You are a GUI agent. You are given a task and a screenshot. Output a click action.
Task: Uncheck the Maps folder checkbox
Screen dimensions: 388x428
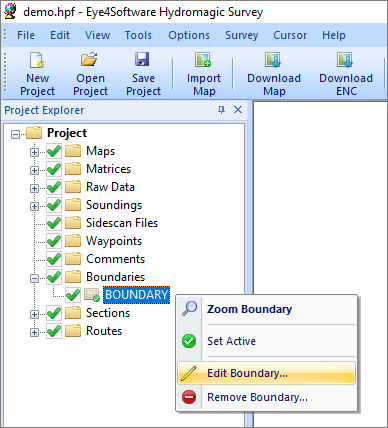[54, 151]
